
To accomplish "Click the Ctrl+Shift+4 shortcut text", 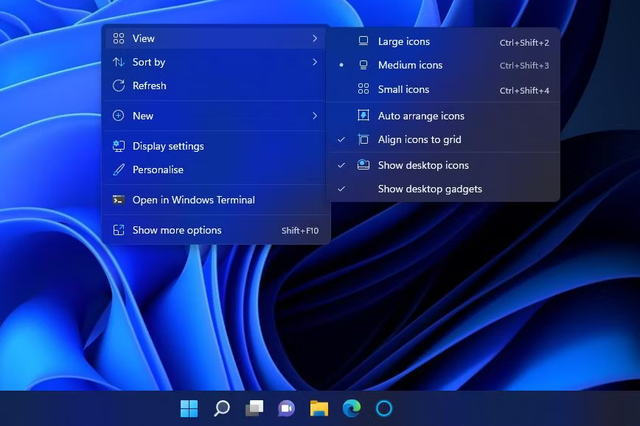I will (x=524, y=91).
